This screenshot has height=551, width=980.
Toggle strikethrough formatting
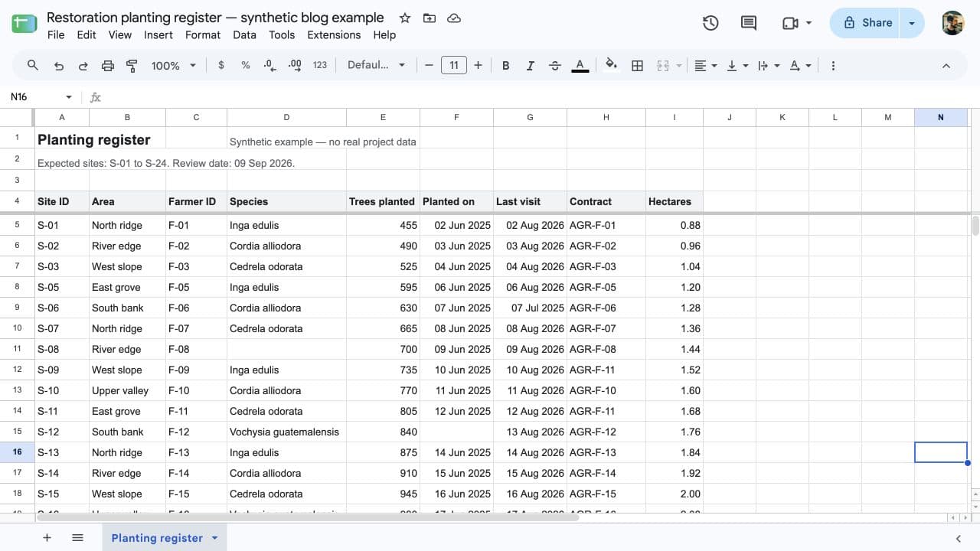[x=555, y=66]
